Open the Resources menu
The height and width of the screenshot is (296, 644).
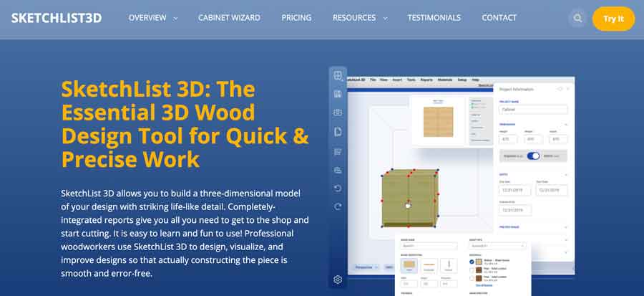tap(354, 18)
